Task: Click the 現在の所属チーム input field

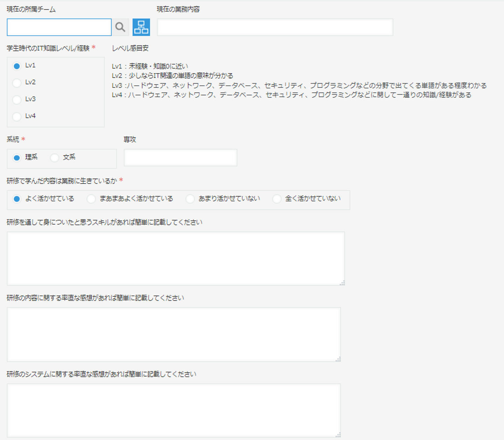Action: coord(59,27)
